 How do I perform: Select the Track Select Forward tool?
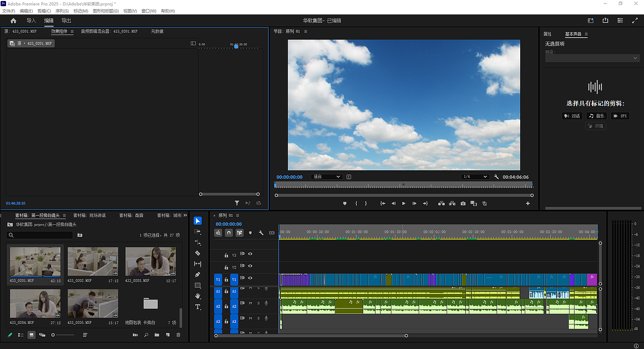[x=198, y=232]
